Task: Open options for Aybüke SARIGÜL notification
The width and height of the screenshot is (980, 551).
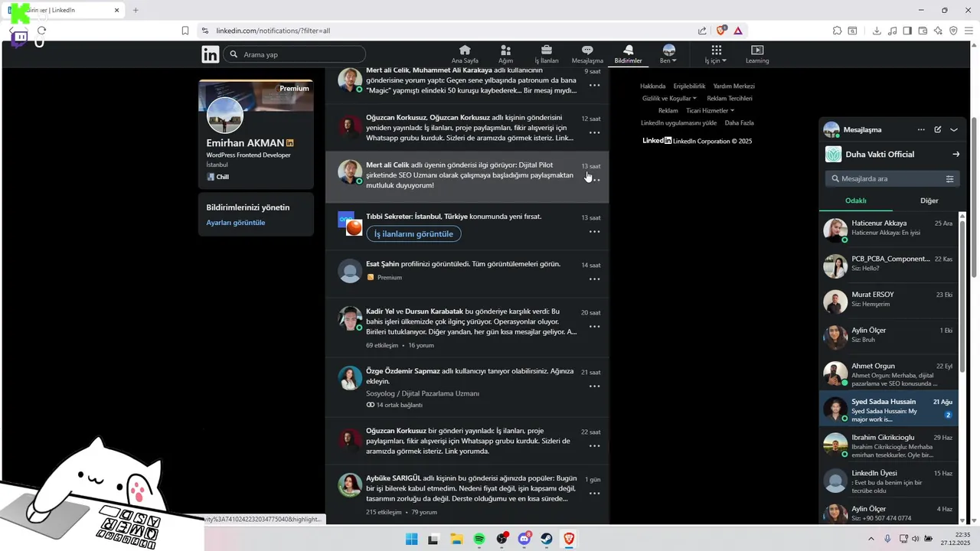Action: (x=594, y=494)
